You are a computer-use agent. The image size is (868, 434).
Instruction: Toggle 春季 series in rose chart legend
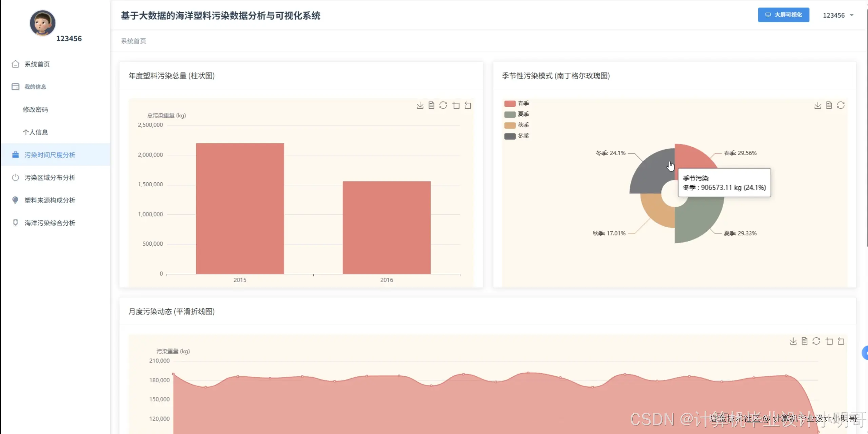[516, 103]
